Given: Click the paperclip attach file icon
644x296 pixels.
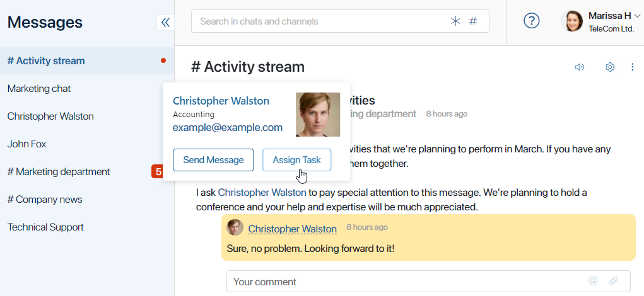Looking at the screenshot, I should pos(613,280).
